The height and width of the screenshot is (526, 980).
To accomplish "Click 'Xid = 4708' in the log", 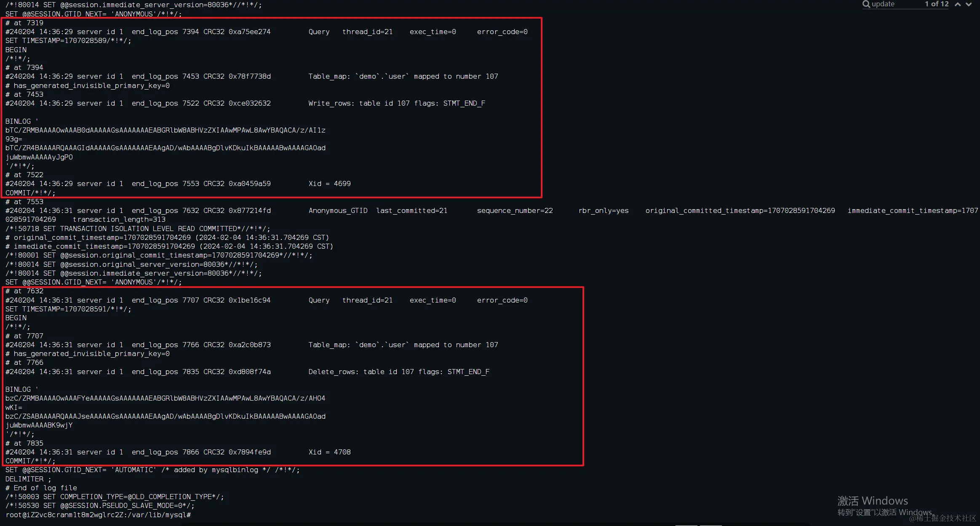I will pyautogui.click(x=329, y=452).
